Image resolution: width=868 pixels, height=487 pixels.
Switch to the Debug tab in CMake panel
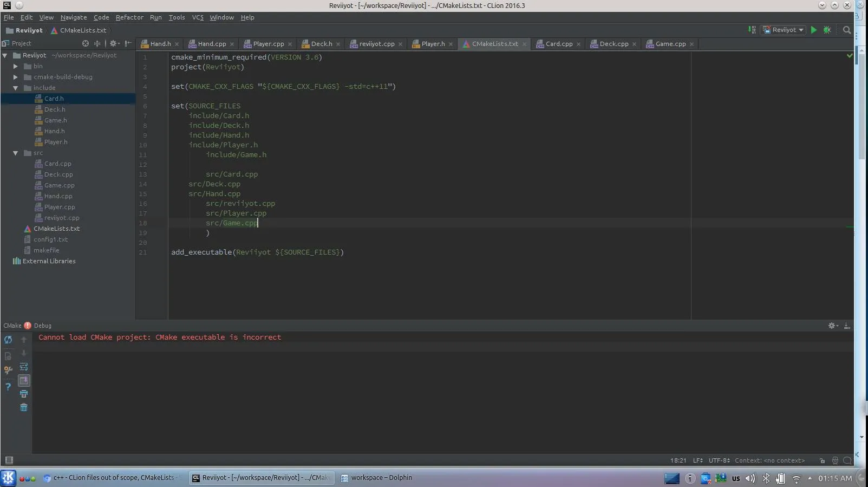pyautogui.click(x=43, y=326)
